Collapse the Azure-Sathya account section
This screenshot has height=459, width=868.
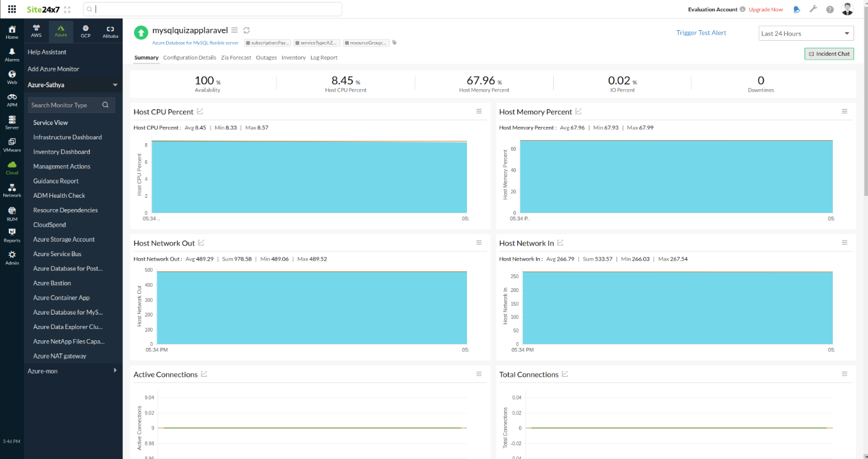pos(115,85)
